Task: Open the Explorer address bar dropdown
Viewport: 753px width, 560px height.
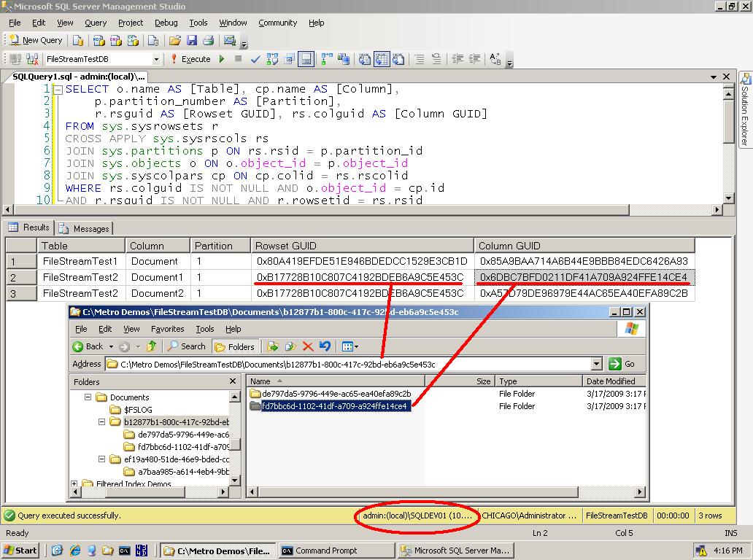Action: click(x=596, y=364)
